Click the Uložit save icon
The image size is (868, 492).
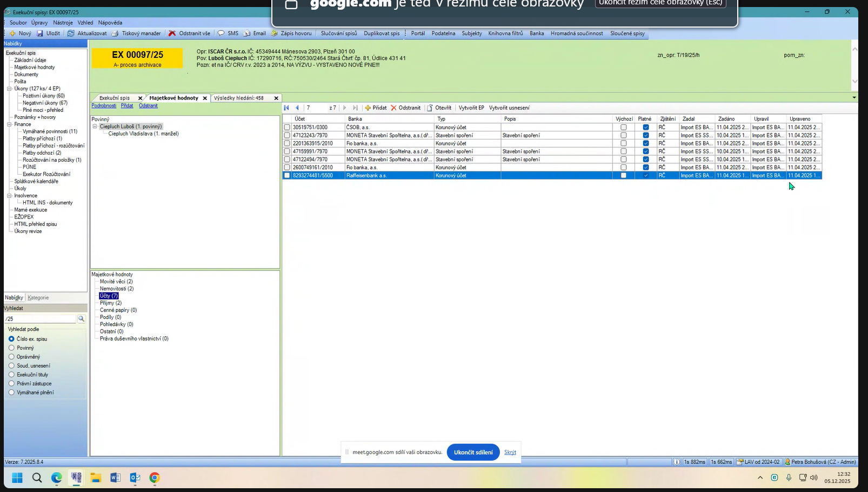[x=40, y=34]
